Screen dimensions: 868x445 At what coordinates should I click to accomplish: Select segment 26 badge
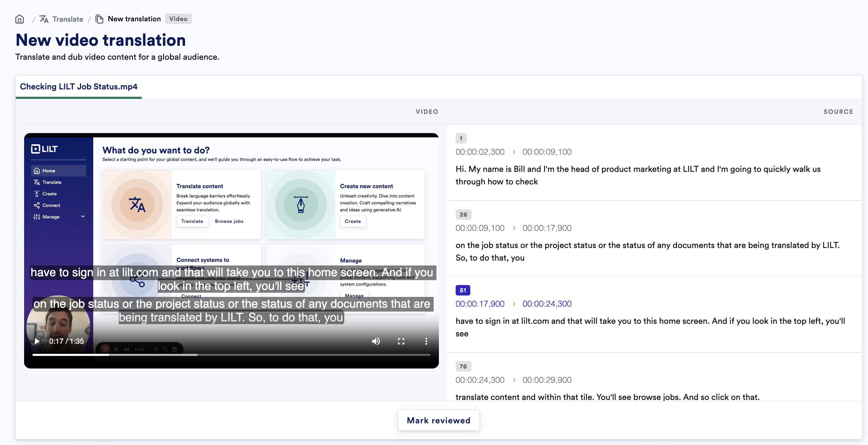pos(463,214)
